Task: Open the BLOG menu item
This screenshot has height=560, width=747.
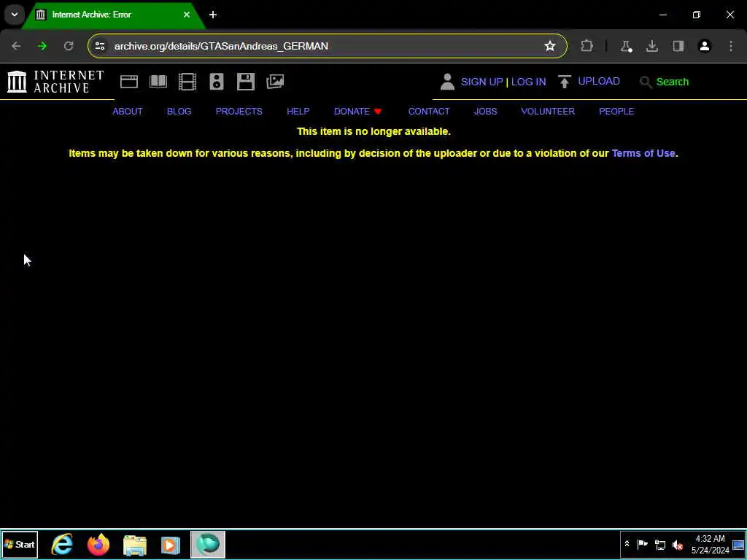Action: 179,112
